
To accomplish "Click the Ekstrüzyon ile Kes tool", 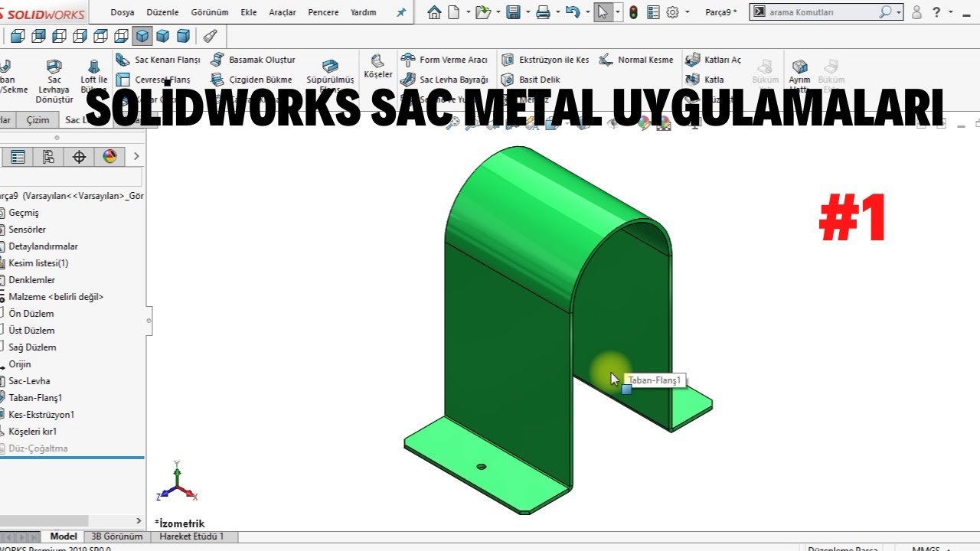I will [544, 60].
